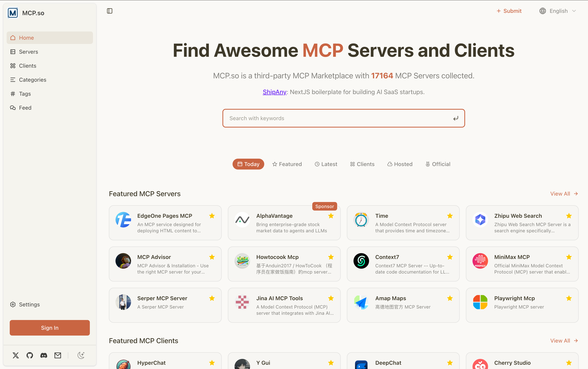Open the GitHub link icon
The image size is (588, 369).
pos(30,355)
